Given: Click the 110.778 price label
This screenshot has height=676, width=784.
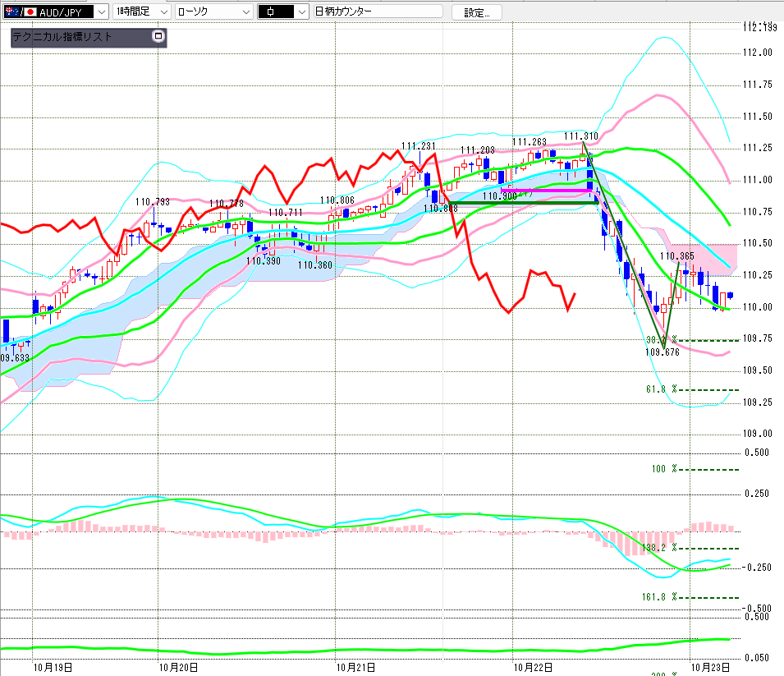Looking at the screenshot, I should [227, 204].
